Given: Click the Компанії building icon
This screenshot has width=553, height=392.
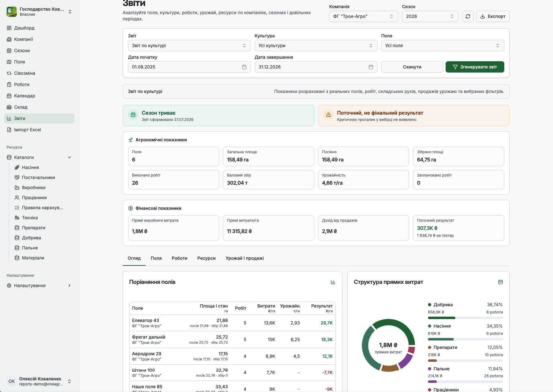Looking at the screenshot, I should 9,39.
